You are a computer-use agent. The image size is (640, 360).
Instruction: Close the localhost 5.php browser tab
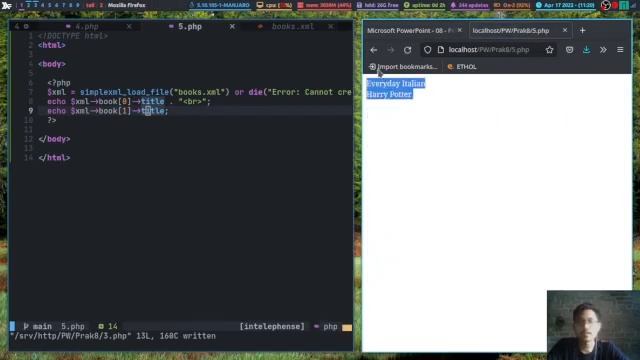click(x=565, y=30)
